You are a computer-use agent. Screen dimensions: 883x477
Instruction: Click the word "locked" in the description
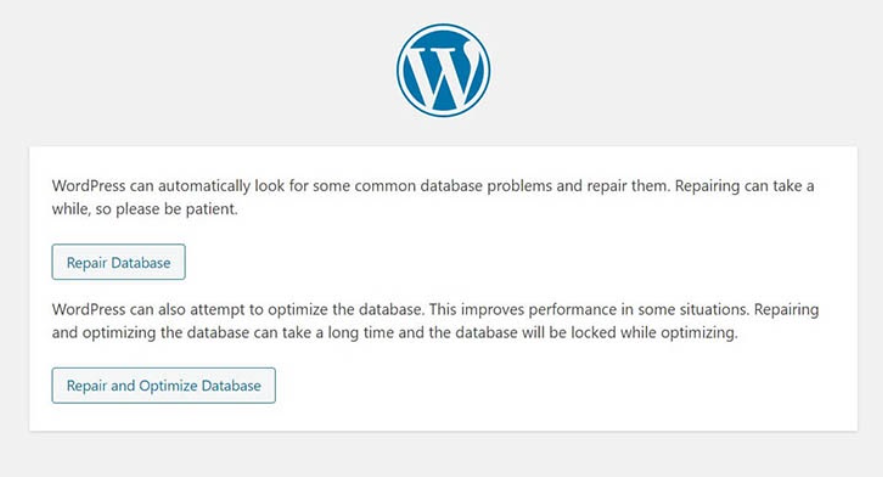coord(593,332)
